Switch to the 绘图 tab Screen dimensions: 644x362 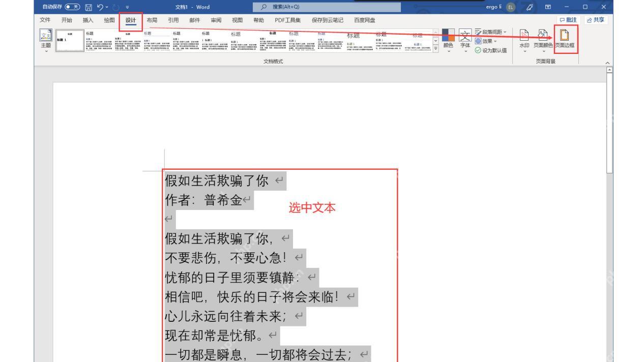(x=109, y=20)
